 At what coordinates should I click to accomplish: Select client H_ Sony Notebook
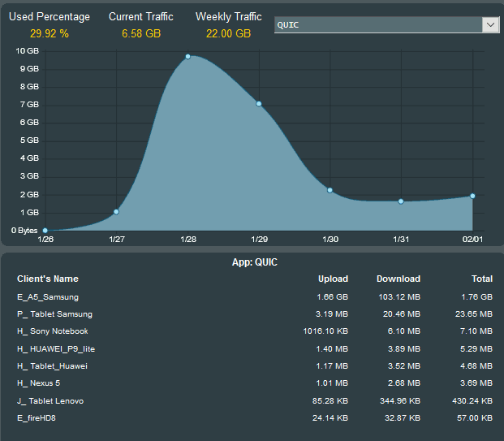(53, 331)
